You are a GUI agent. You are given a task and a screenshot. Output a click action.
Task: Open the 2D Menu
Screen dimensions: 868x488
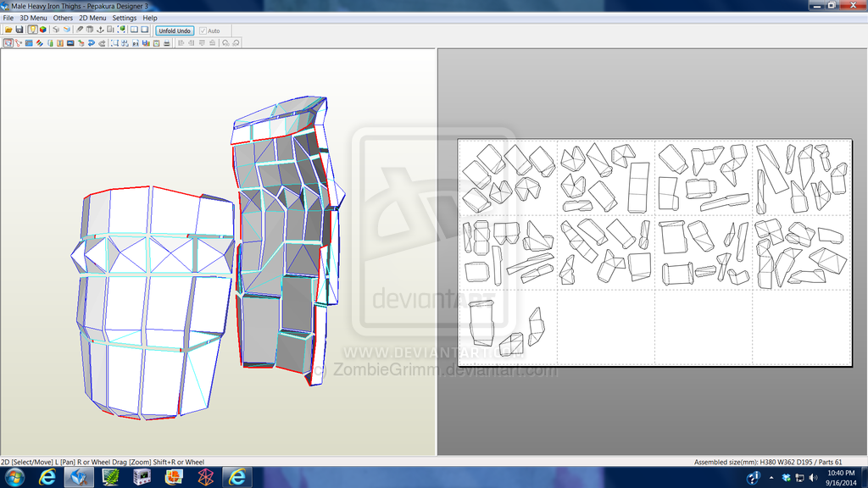[92, 18]
